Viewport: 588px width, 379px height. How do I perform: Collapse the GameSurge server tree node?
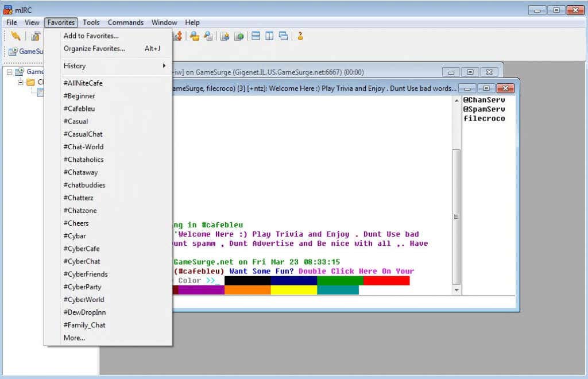click(10, 72)
